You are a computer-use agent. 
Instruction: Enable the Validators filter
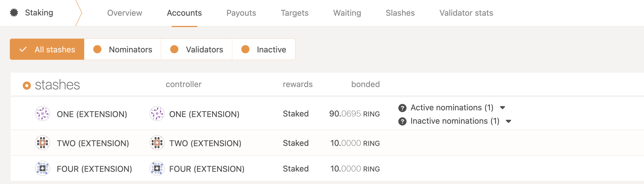[x=196, y=49]
